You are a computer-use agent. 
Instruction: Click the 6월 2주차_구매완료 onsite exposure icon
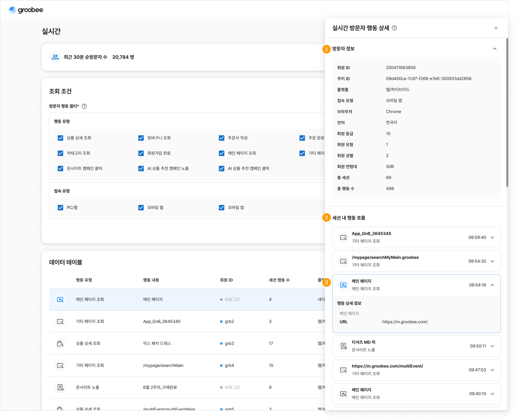[60, 387]
